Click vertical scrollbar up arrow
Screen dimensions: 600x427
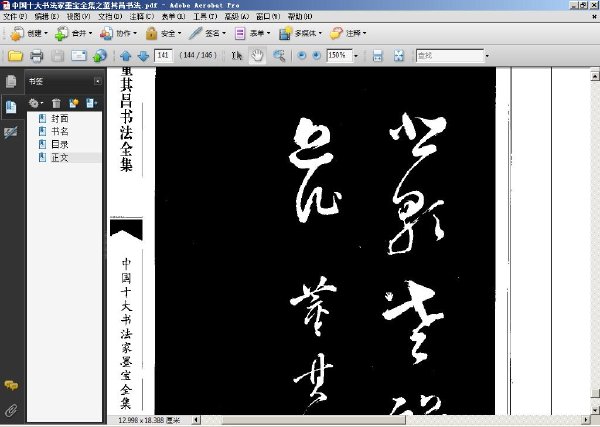(595, 76)
